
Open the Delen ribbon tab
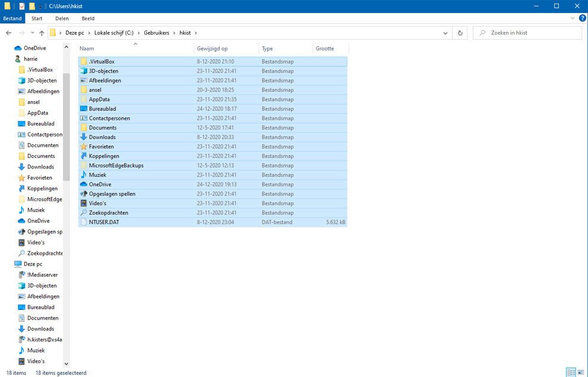click(62, 18)
